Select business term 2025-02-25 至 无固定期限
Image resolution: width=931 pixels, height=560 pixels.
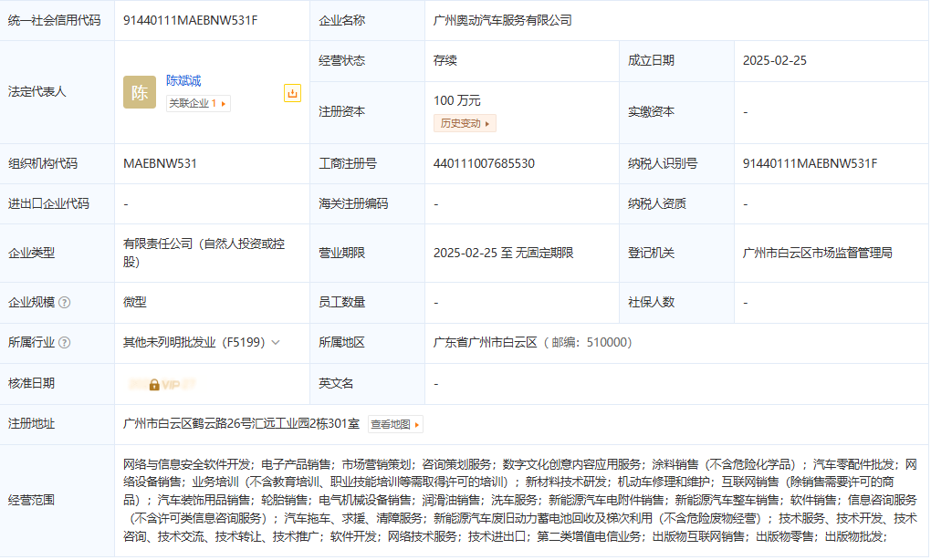pyautogui.click(x=504, y=254)
